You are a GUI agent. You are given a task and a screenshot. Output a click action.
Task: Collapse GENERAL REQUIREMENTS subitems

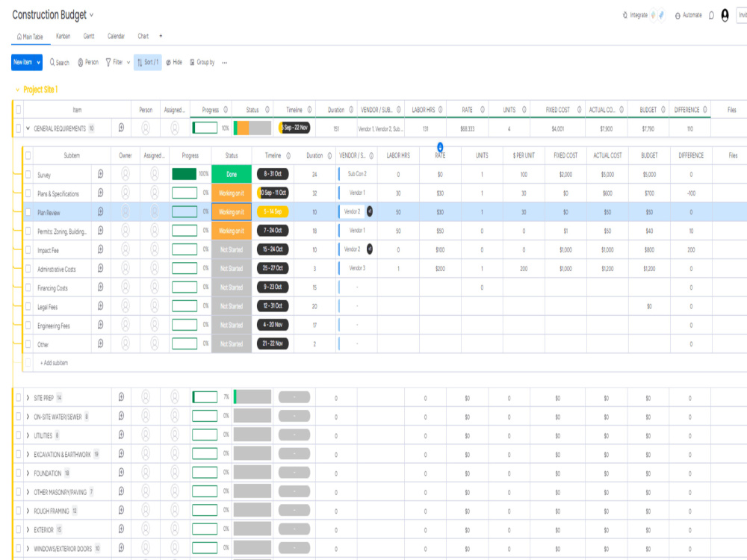[x=28, y=128]
